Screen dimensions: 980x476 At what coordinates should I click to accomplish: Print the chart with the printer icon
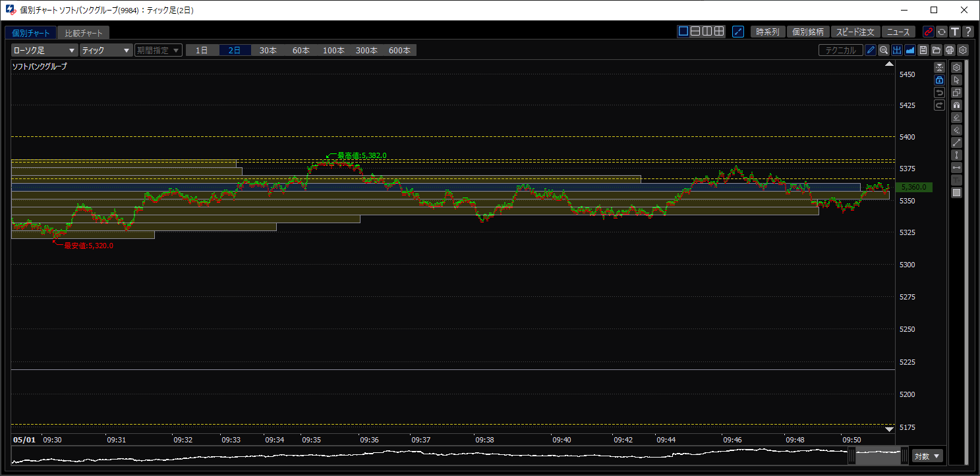click(x=950, y=50)
